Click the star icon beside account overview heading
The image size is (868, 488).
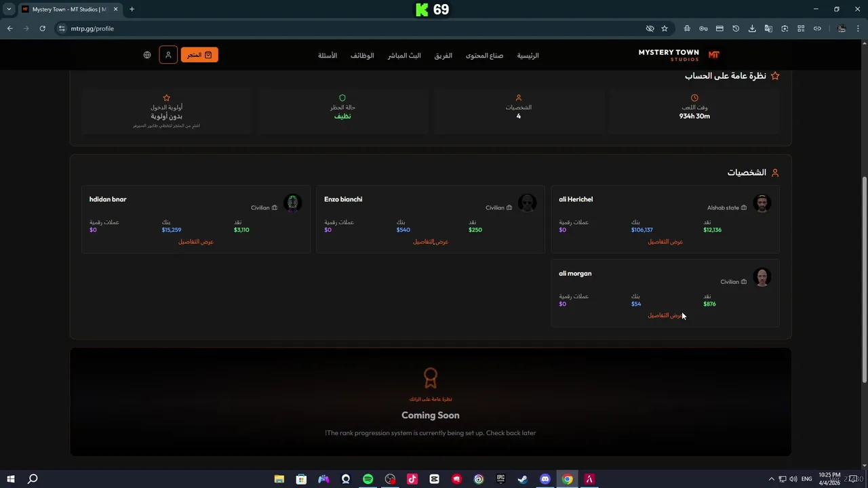[x=775, y=76]
